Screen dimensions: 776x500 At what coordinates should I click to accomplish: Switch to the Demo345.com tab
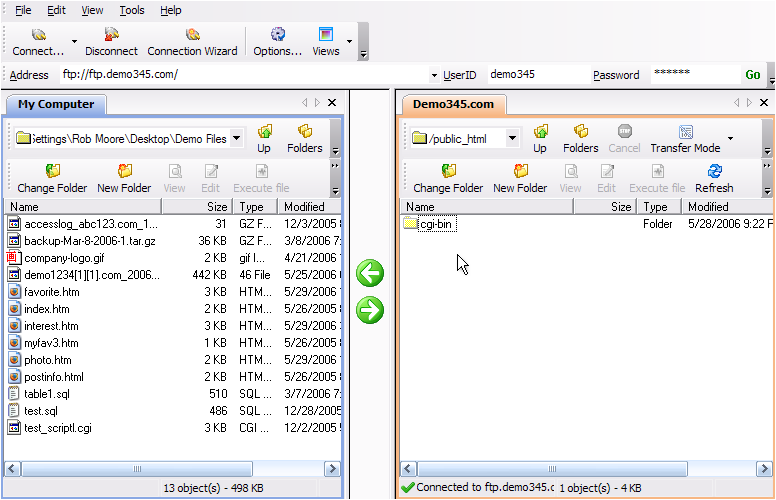453,104
